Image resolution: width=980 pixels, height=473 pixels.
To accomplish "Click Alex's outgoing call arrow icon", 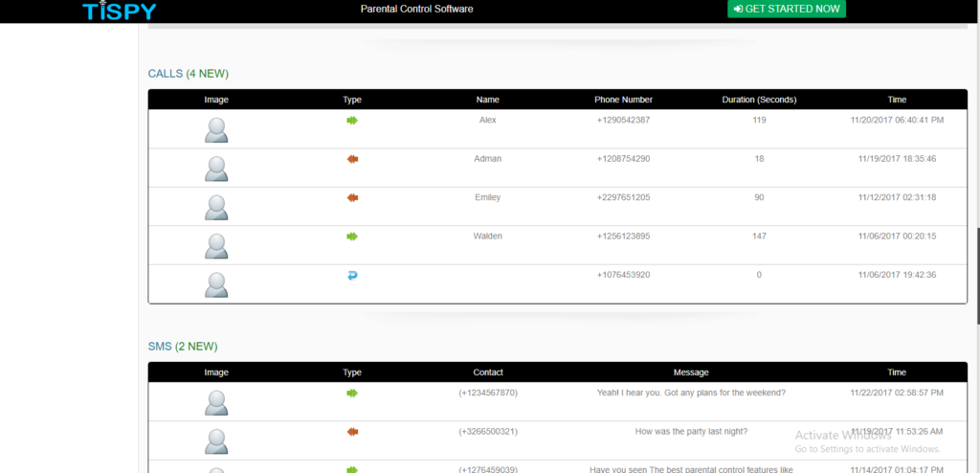I will 352,121.
